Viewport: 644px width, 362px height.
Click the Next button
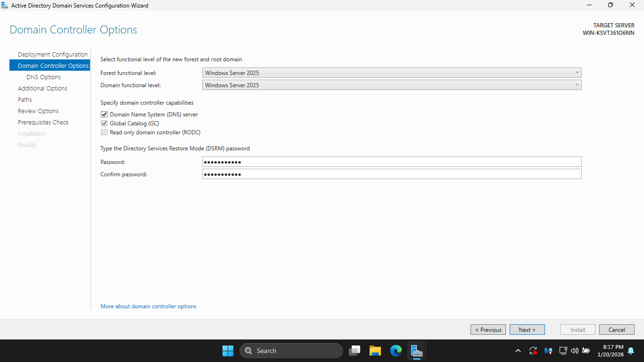527,329
